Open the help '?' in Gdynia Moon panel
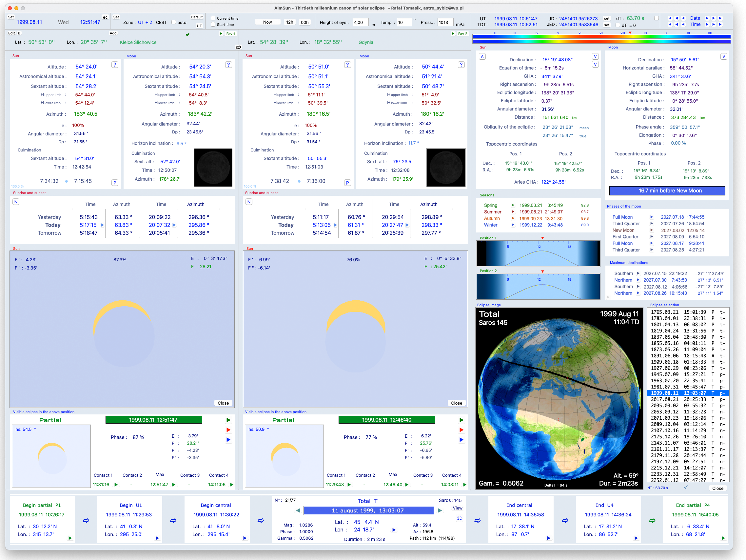 coord(461,65)
